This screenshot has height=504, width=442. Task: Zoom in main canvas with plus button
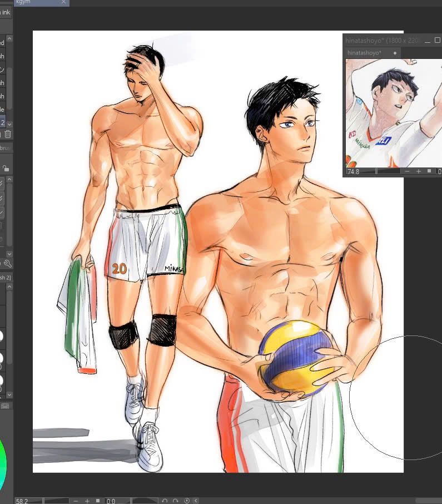[x=87, y=501]
